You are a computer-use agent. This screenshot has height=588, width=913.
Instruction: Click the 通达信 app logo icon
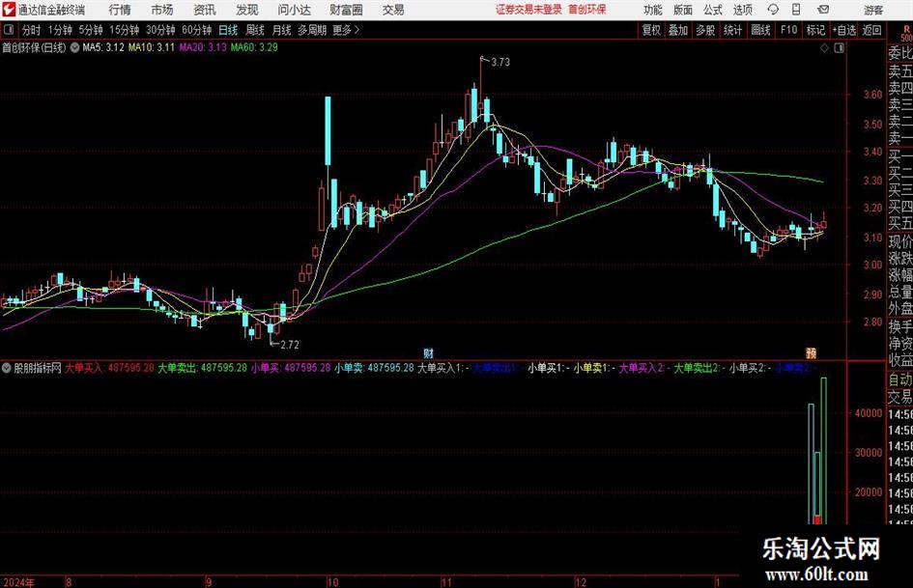pyautogui.click(x=9, y=10)
